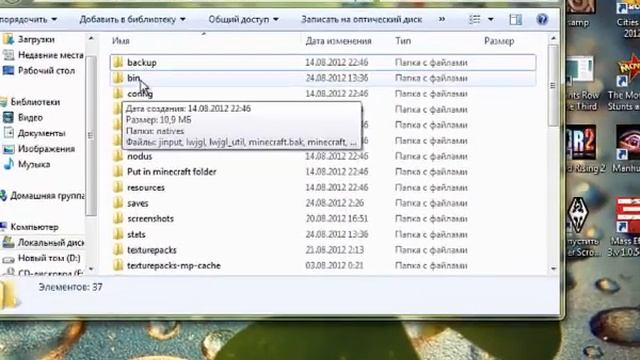Select the texturepacks folder icon
Viewport: 640px width, 360px height.
pyautogui.click(x=118, y=250)
